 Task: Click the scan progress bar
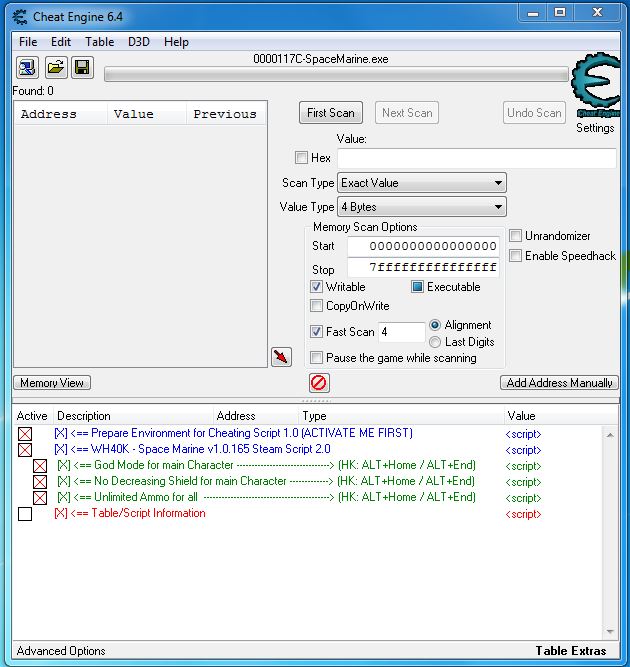point(336,75)
